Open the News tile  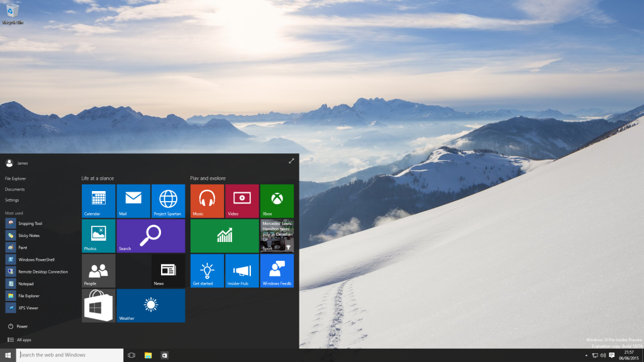click(x=169, y=270)
